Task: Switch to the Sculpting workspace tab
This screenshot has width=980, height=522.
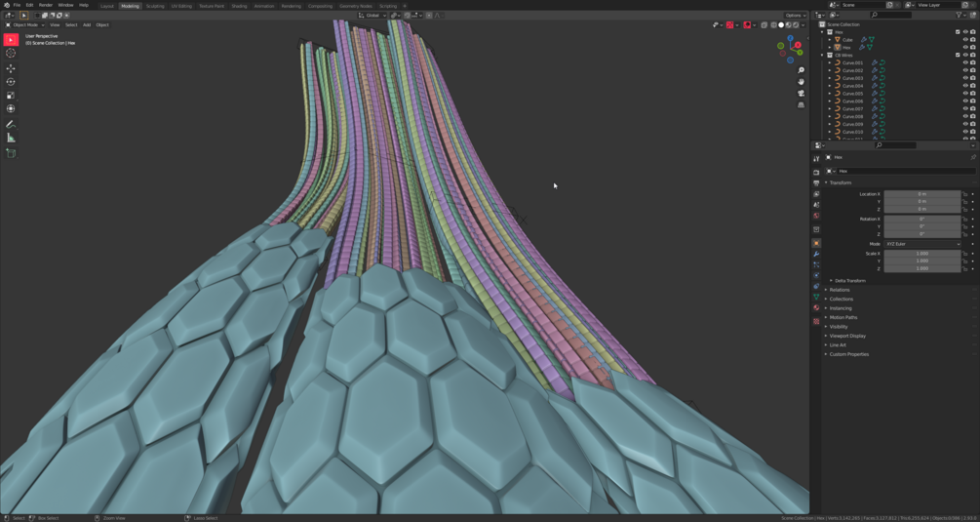Action: 155,6
